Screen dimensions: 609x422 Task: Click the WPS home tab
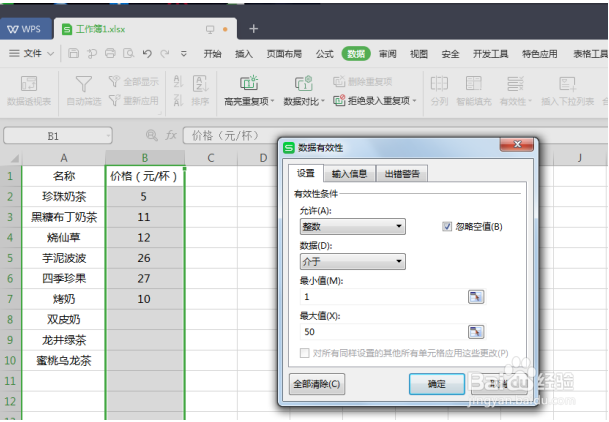(x=26, y=29)
